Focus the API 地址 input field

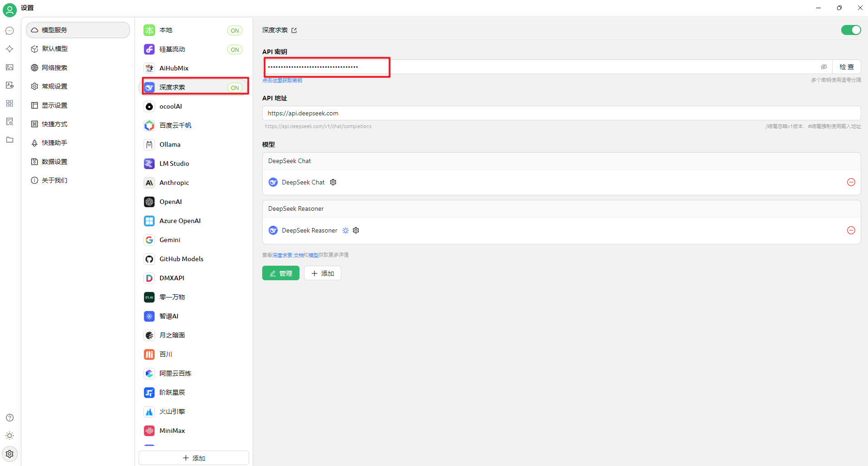[x=562, y=113]
